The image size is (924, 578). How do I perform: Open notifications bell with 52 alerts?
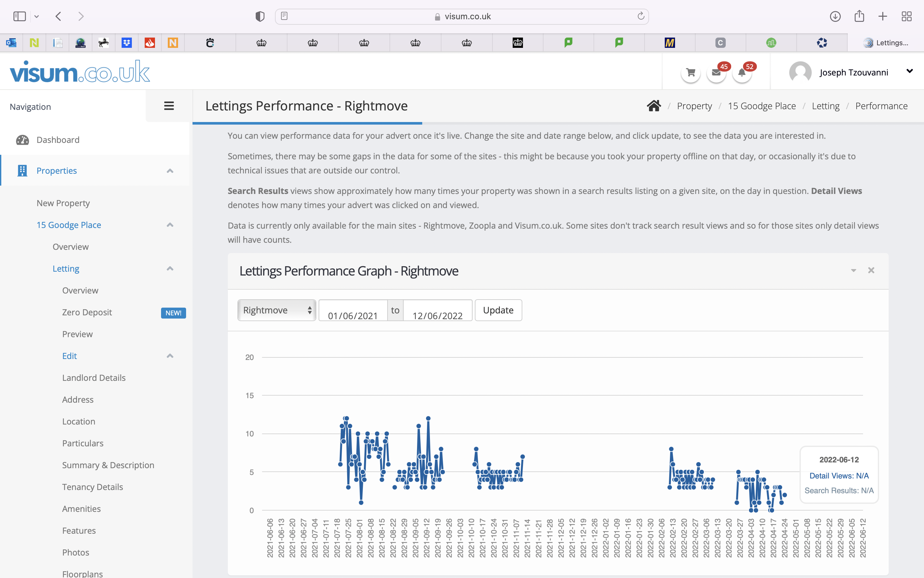742,72
